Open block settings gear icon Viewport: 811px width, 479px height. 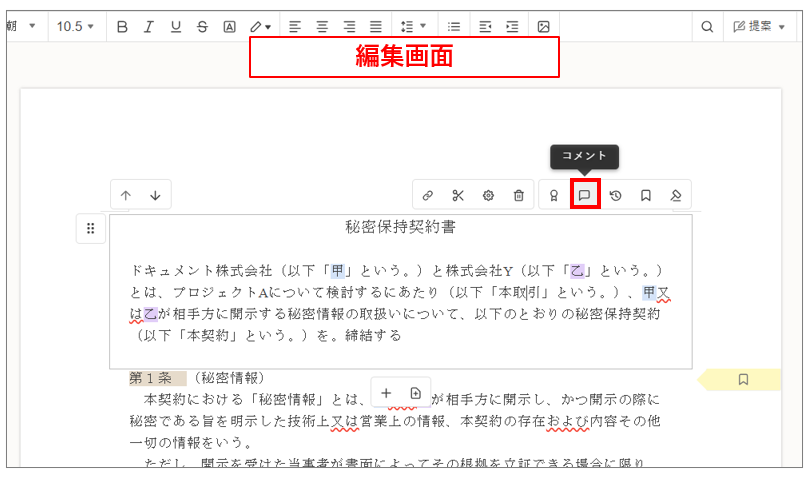[488, 196]
